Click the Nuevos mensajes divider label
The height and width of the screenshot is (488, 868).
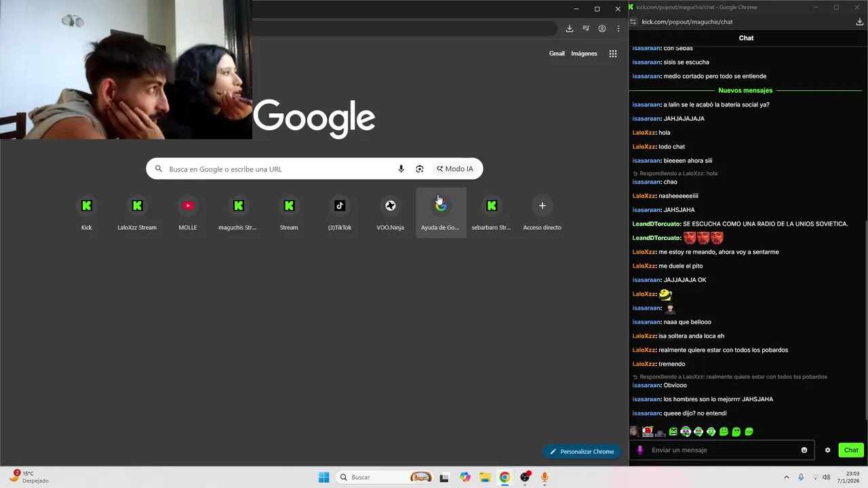pos(745,90)
